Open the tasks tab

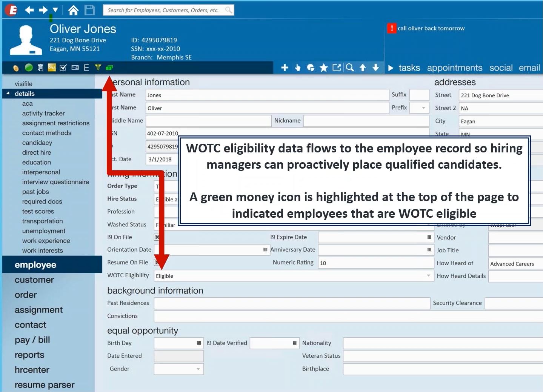[409, 68]
